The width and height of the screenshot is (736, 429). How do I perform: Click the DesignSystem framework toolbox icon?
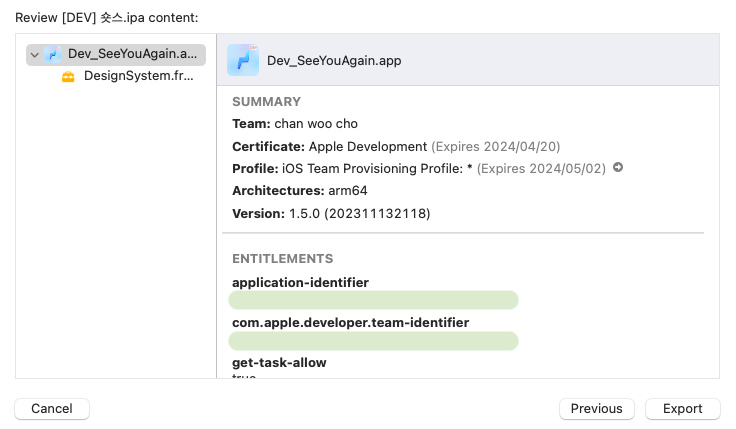click(x=68, y=76)
